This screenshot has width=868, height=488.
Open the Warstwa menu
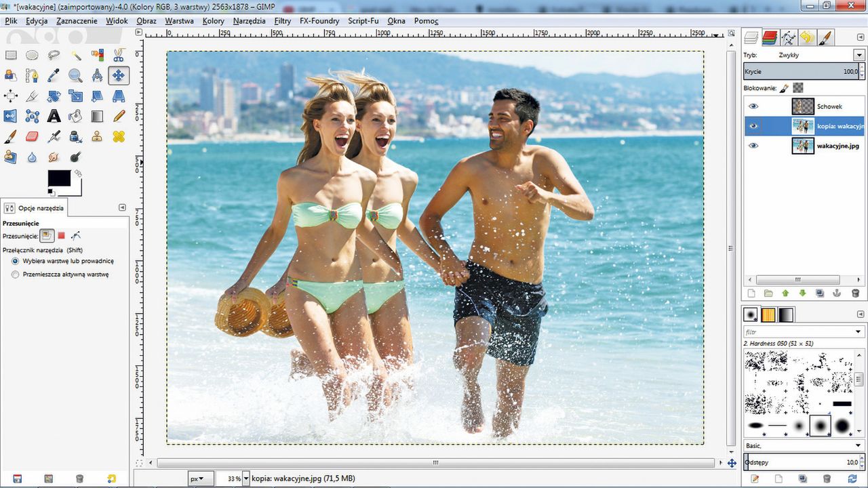(179, 21)
